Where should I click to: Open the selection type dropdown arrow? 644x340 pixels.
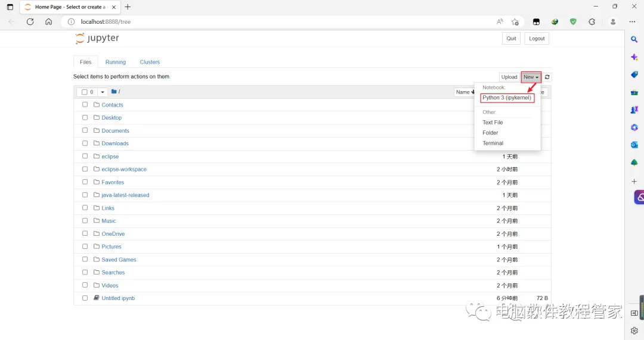[x=103, y=92]
